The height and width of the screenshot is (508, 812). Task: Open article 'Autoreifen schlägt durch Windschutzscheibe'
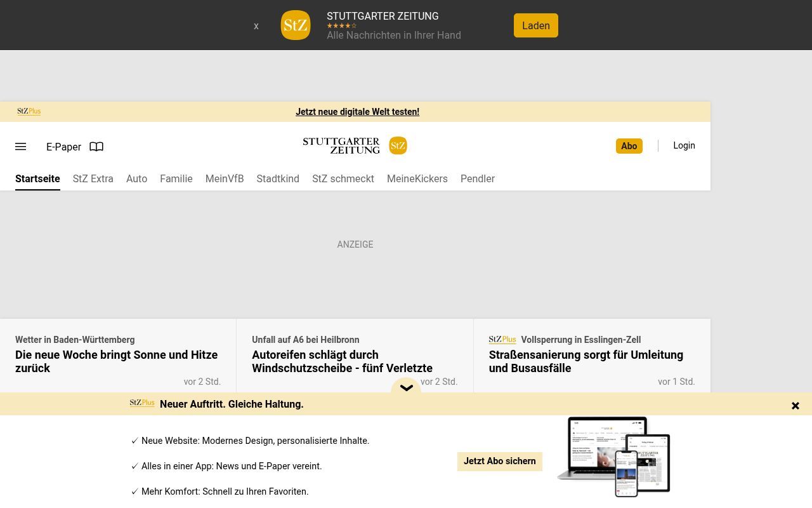(343, 361)
